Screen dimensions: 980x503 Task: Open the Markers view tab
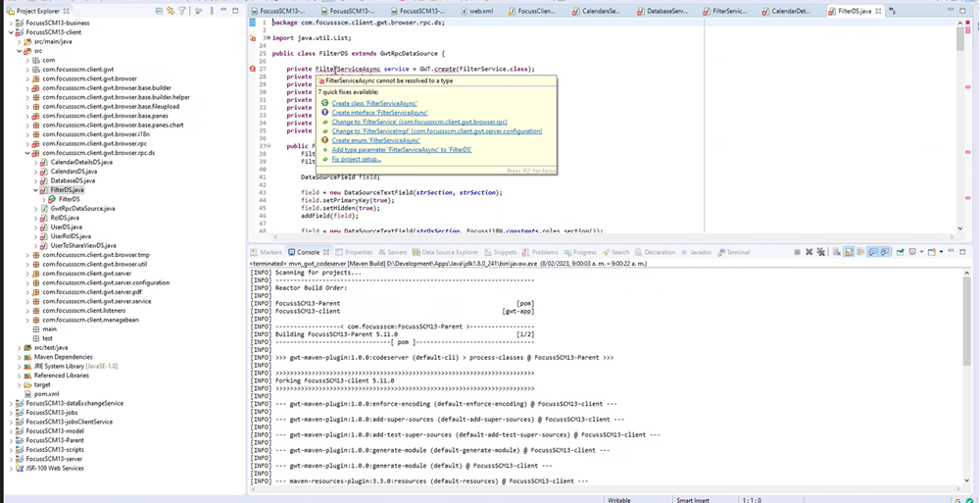267,252
